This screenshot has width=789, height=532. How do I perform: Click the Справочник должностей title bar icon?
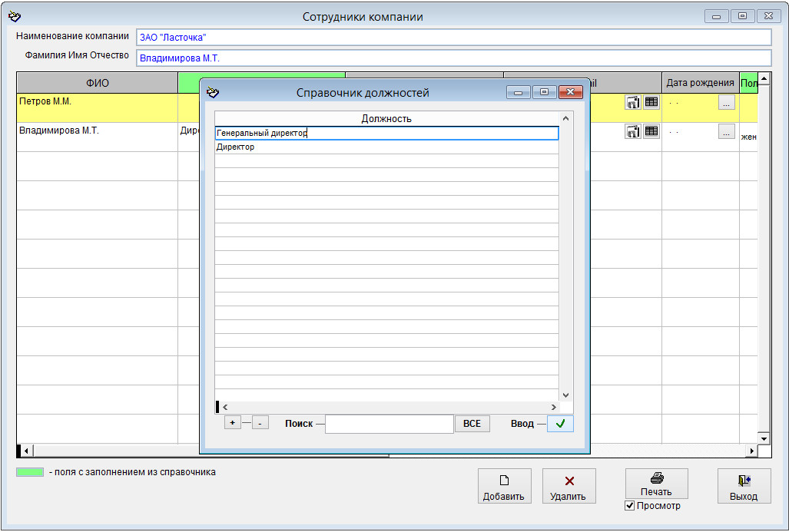pos(213,93)
